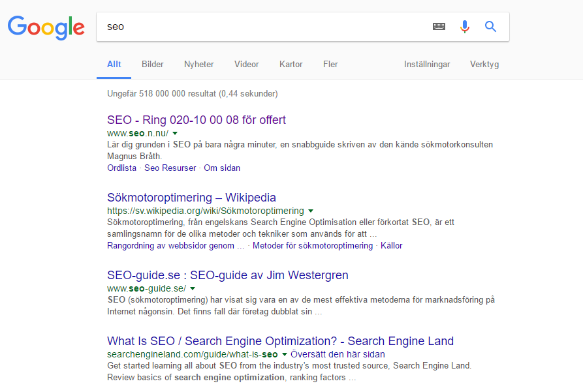This screenshot has width=583, height=392.
Task: Open the Inställningar menu
Action: (x=427, y=65)
